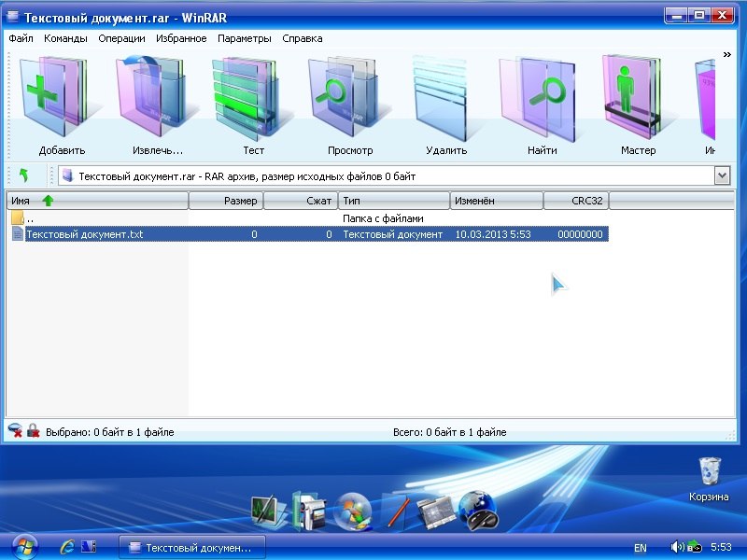Launch Internet Explorer from quick launch
This screenshot has height=560, width=747.
[x=66, y=547]
